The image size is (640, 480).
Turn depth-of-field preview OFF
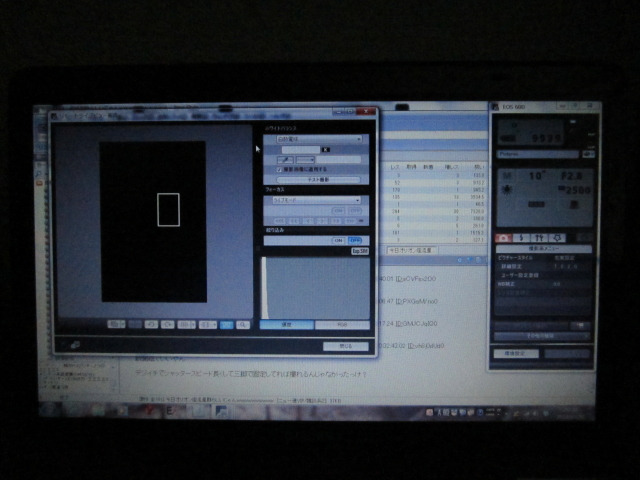click(x=355, y=240)
